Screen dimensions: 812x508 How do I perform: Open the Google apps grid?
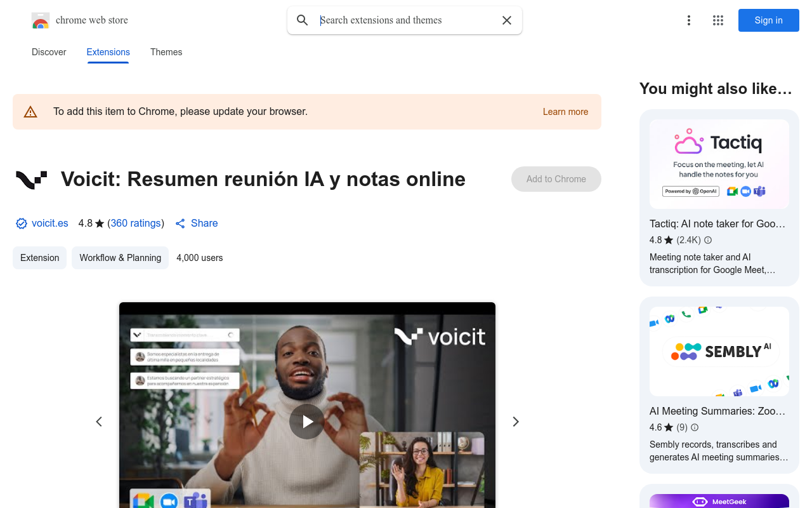click(x=718, y=20)
